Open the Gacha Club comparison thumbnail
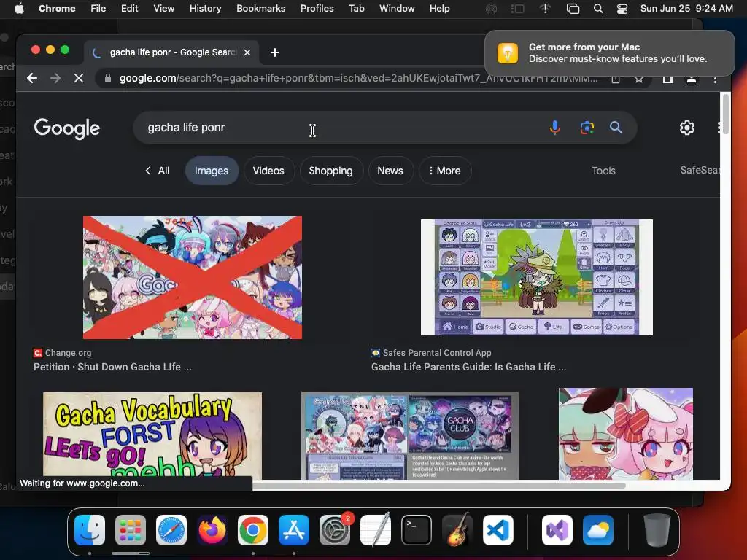 click(x=410, y=436)
